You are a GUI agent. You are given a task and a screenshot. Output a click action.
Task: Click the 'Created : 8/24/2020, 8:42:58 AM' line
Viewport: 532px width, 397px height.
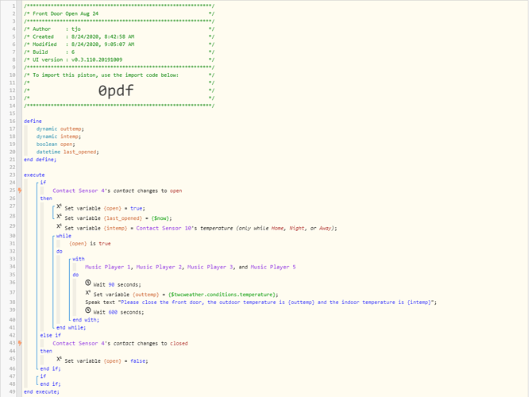[x=83, y=37]
